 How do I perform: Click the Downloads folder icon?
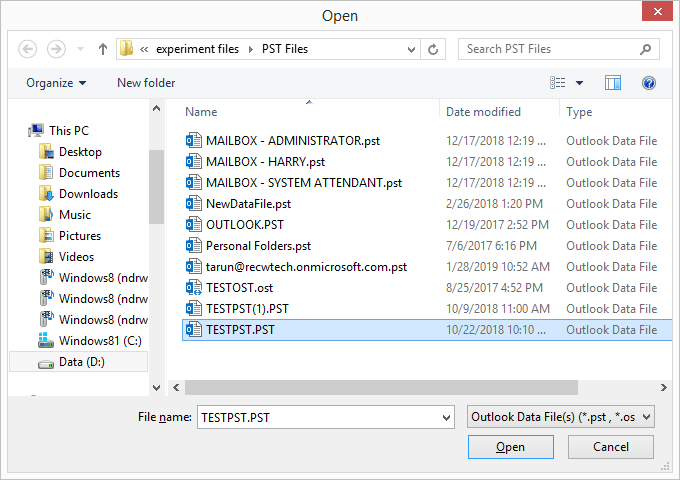[x=46, y=194]
